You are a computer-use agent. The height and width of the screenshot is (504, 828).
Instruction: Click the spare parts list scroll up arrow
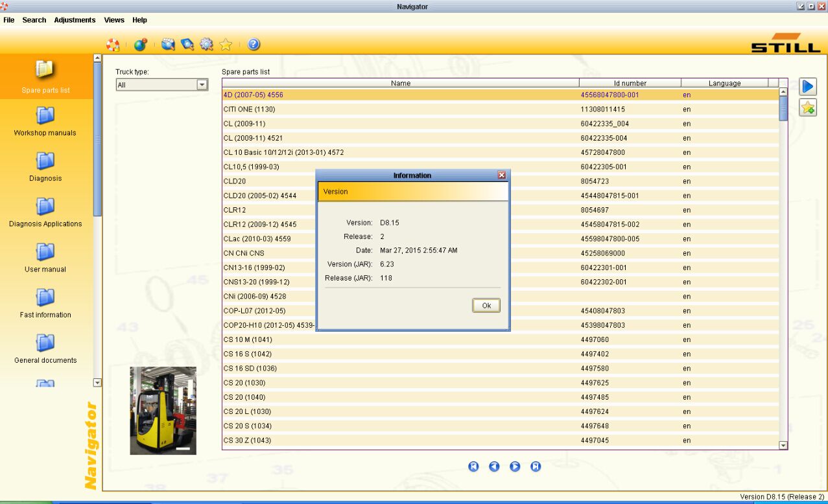point(783,92)
